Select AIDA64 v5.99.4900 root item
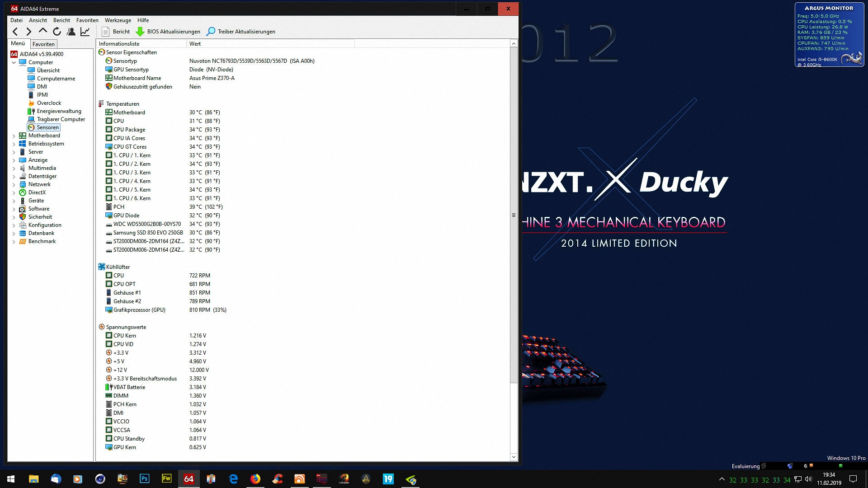Viewport: 868px width, 488px height. pyautogui.click(x=37, y=54)
